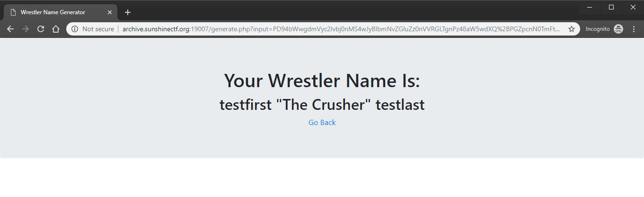Viewport: 644px width, 197px height.
Task: Click the browser back arrow
Action: pyautogui.click(x=10, y=29)
